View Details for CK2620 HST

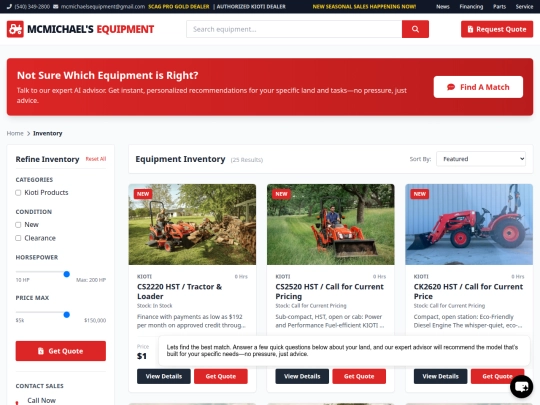click(440, 376)
